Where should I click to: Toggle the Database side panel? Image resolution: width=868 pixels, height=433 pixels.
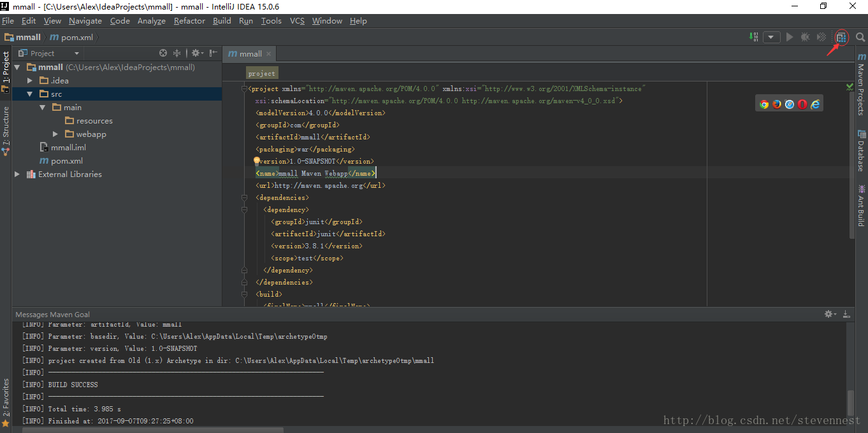point(861,151)
